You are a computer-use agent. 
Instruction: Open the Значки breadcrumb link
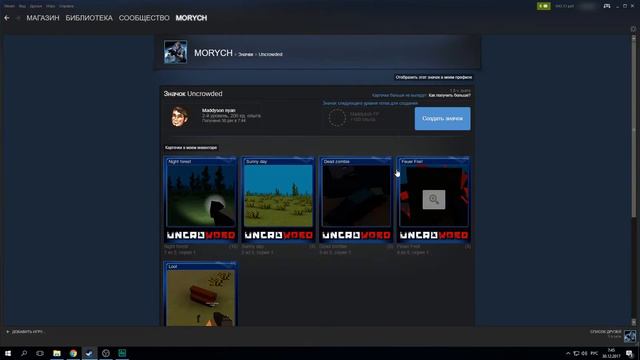(x=246, y=54)
